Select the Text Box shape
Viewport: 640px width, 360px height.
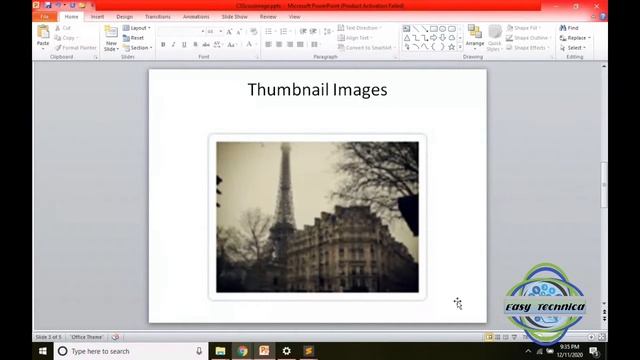coord(407,29)
